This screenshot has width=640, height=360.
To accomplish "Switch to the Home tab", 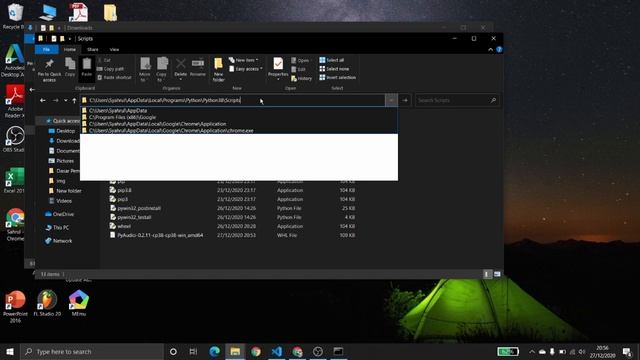I will click(70, 49).
